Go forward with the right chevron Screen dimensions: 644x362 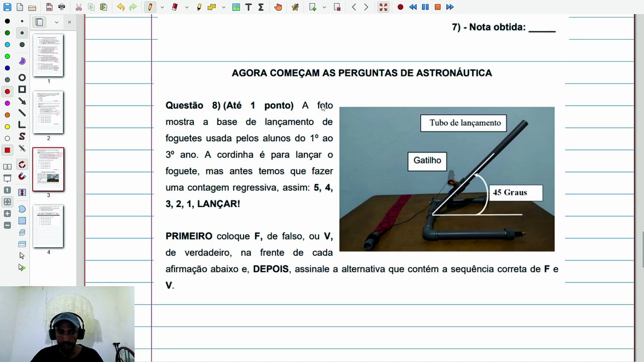point(366,7)
